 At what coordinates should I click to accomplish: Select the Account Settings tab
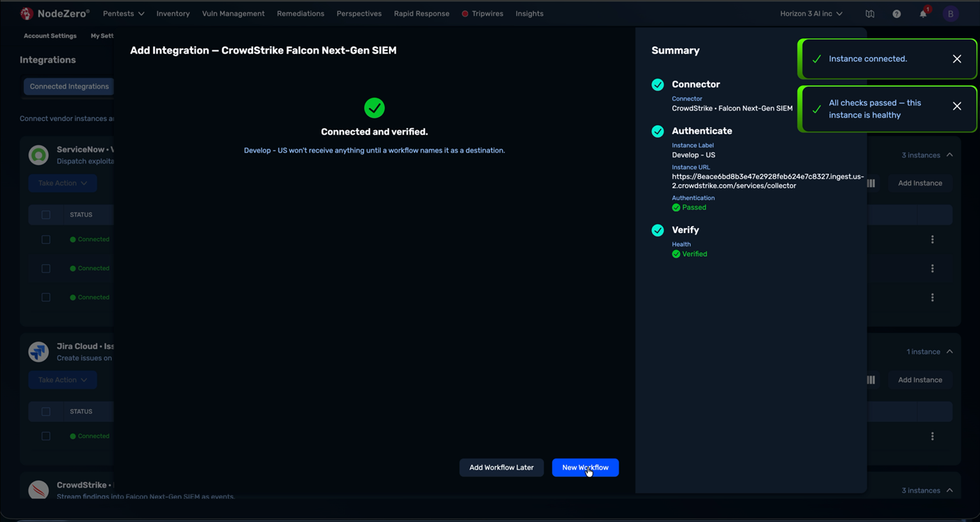[x=50, y=36]
